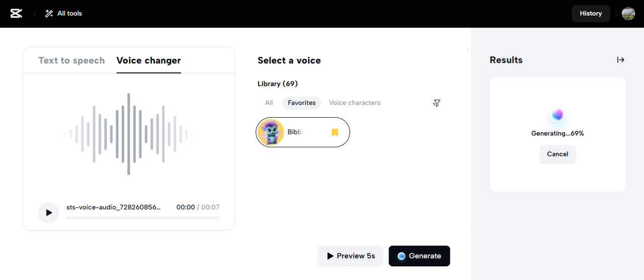The image size is (644, 280).
Task: Remove Bibble from favorites with bookmark icon
Action: (335, 132)
